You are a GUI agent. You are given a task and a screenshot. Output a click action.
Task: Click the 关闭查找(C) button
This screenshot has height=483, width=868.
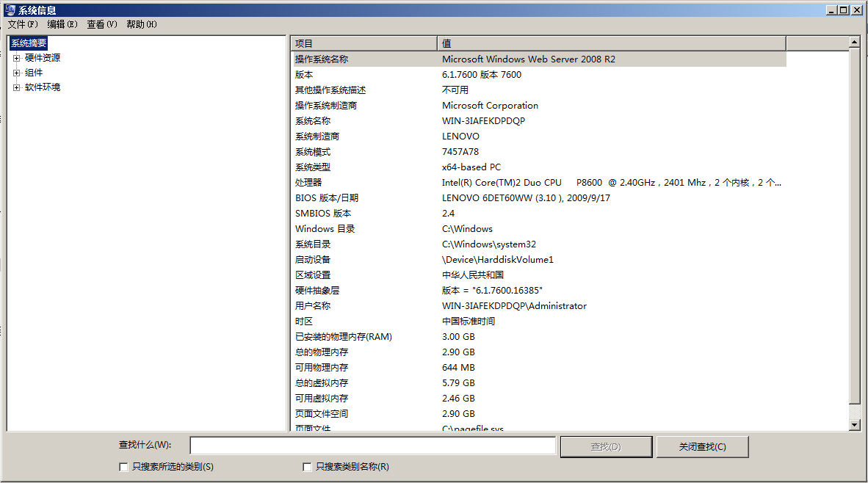(x=703, y=446)
